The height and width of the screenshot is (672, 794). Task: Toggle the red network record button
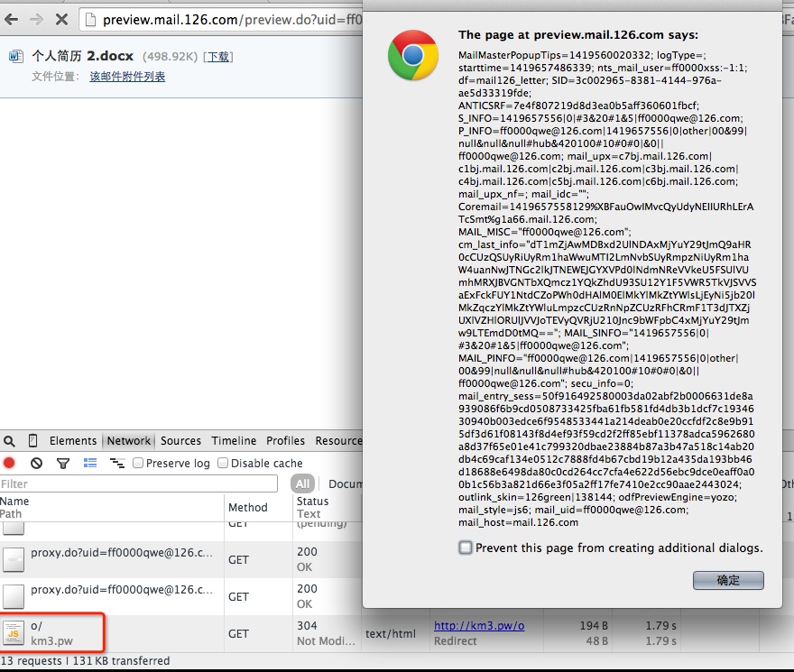[9, 463]
